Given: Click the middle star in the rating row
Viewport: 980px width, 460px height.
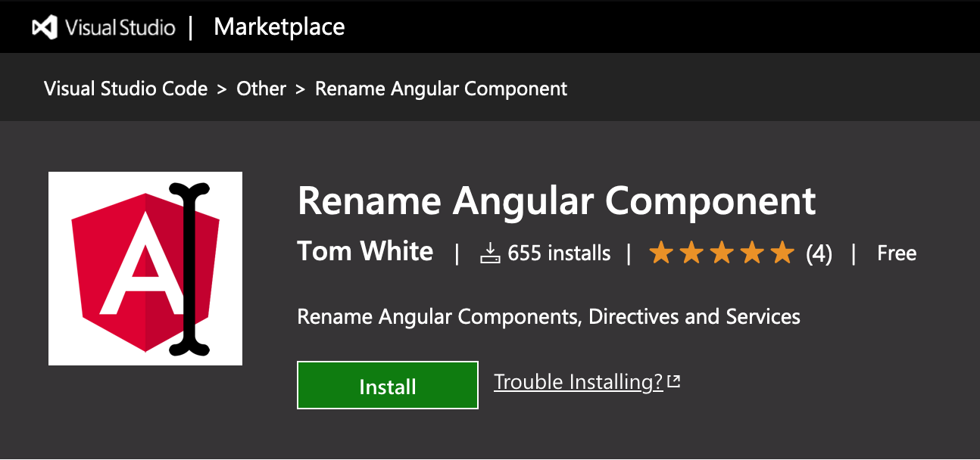Looking at the screenshot, I should point(722,253).
